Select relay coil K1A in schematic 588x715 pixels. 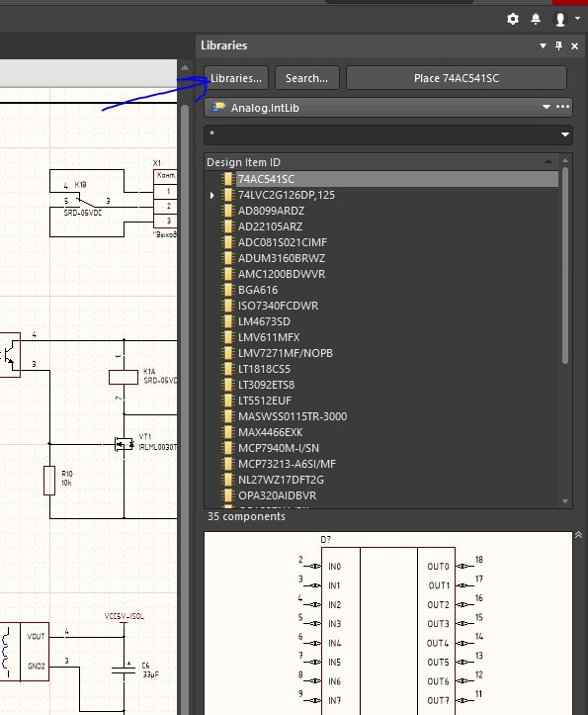coord(124,377)
